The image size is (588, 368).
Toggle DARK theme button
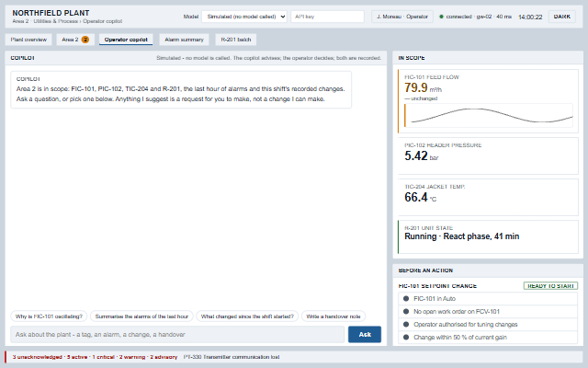[x=561, y=17]
